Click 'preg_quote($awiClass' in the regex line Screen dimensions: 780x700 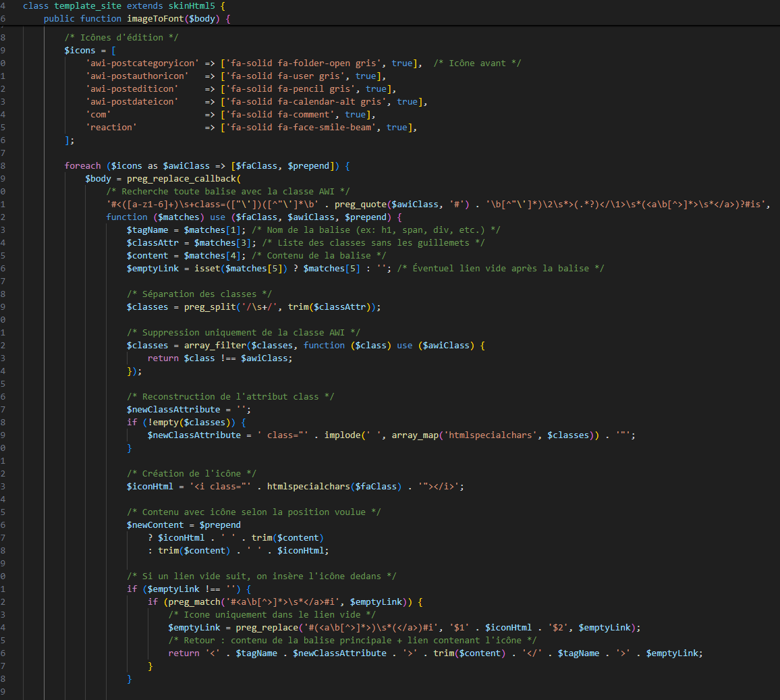(386, 205)
